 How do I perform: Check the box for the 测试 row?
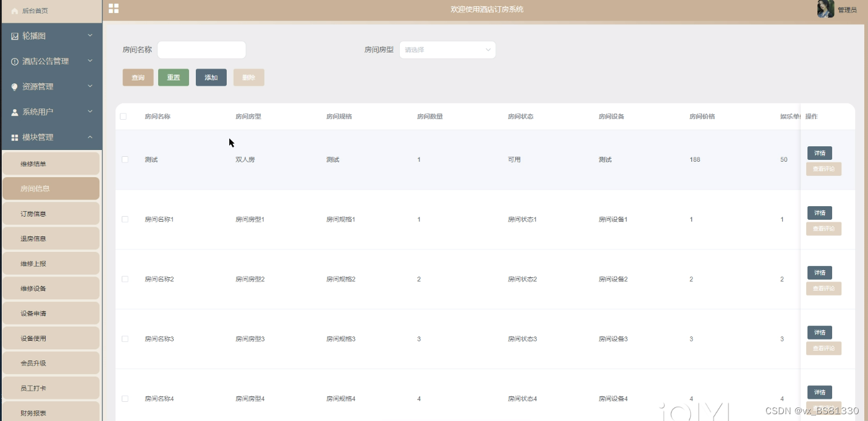[125, 159]
